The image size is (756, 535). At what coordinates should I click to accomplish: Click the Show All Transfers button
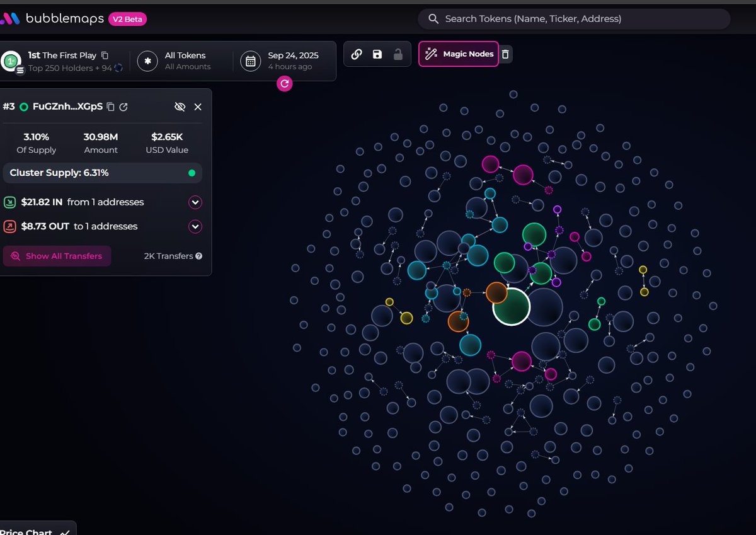[57, 256]
